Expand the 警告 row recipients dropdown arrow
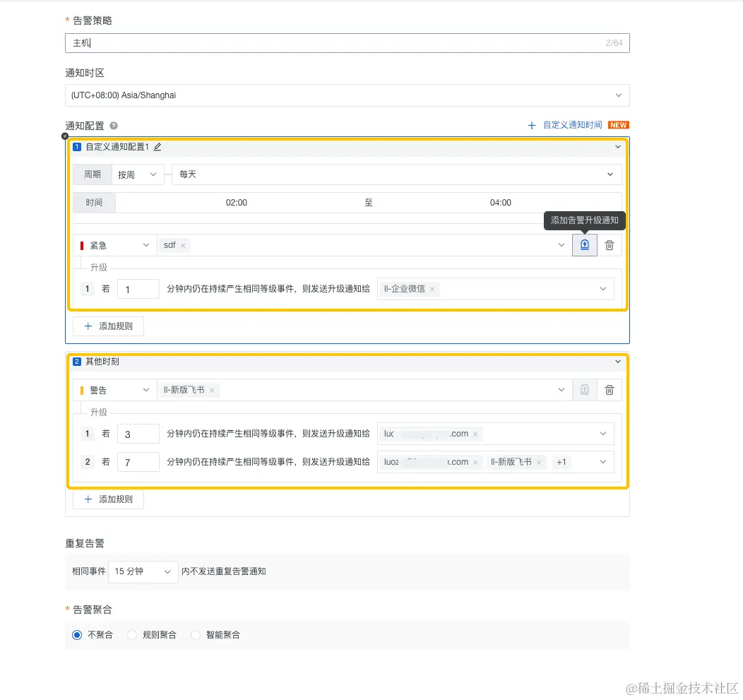Screen dimensions: 743x700 (x=561, y=390)
